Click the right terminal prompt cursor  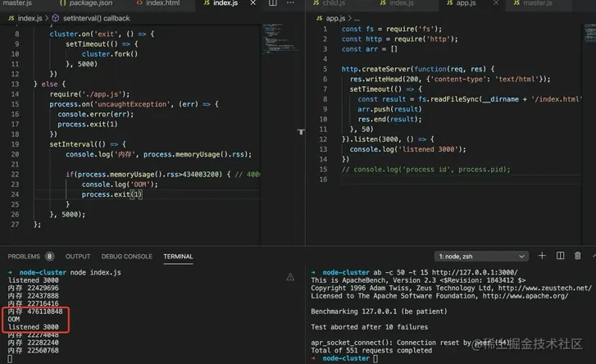(375, 358)
